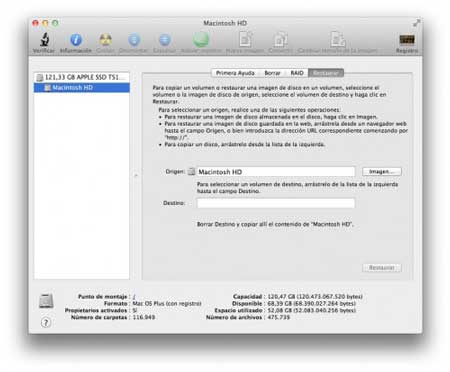Click the Desmontar toolbar icon
This screenshot has height=372, width=450.
[134, 40]
